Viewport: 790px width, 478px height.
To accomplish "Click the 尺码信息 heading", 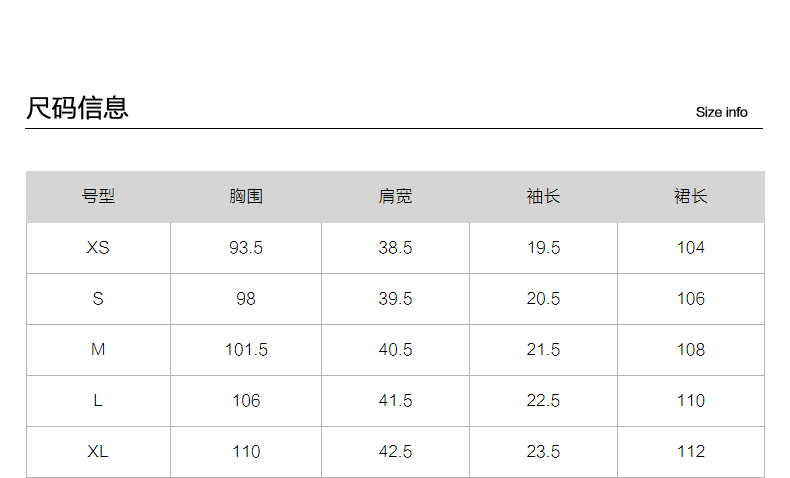I will [x=77, y=108].
